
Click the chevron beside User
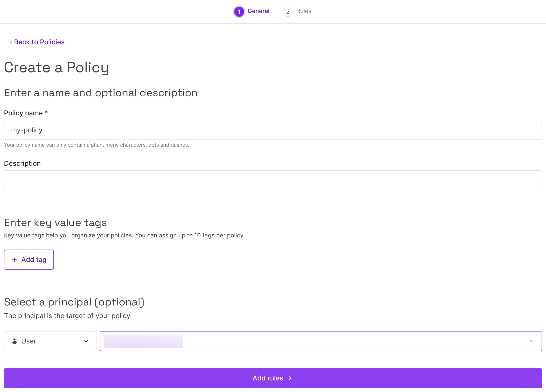(86, 341)
